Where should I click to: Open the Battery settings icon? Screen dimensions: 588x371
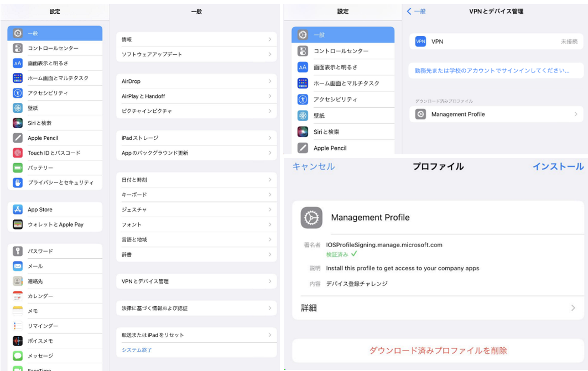point(18,168)
